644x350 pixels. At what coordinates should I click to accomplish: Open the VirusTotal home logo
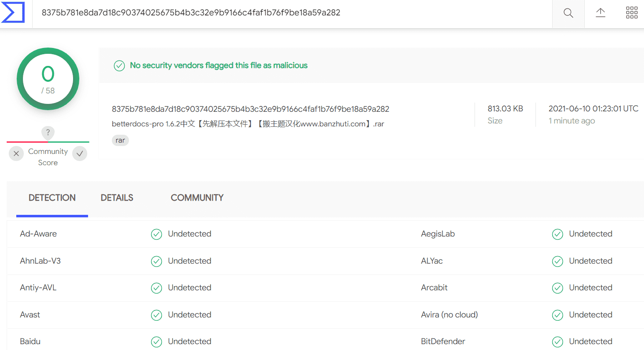[13, 13]
